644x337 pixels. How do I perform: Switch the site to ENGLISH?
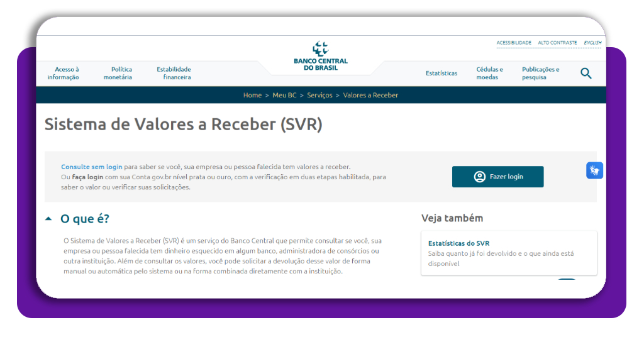pos(592,43)
